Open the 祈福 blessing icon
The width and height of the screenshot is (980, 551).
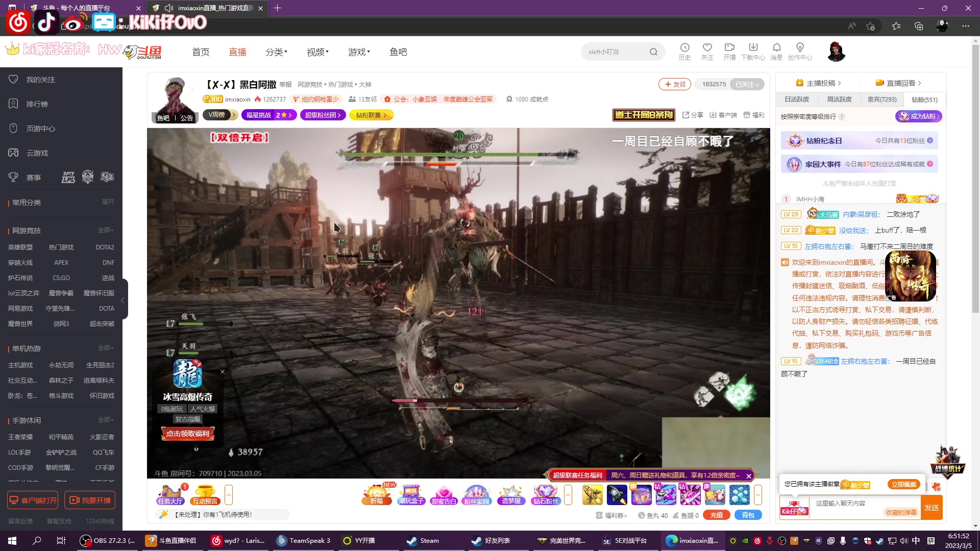(377, 495)
